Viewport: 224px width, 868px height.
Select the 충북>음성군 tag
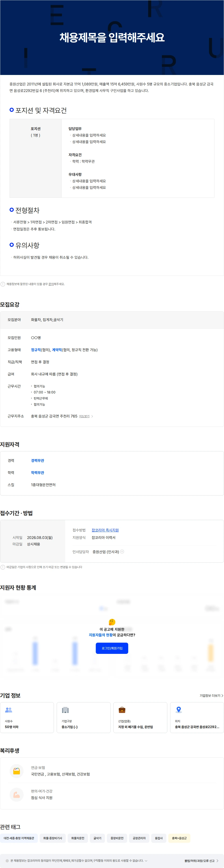(179, 838)
